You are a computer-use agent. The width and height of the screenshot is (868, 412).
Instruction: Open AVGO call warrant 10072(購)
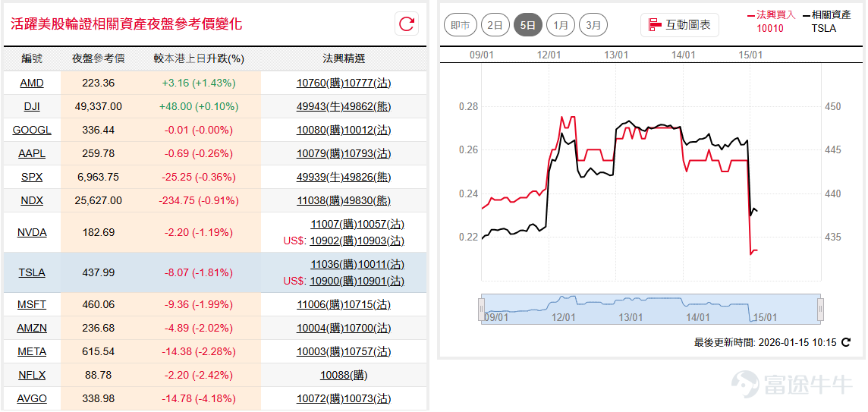click(x=320, y=398)
